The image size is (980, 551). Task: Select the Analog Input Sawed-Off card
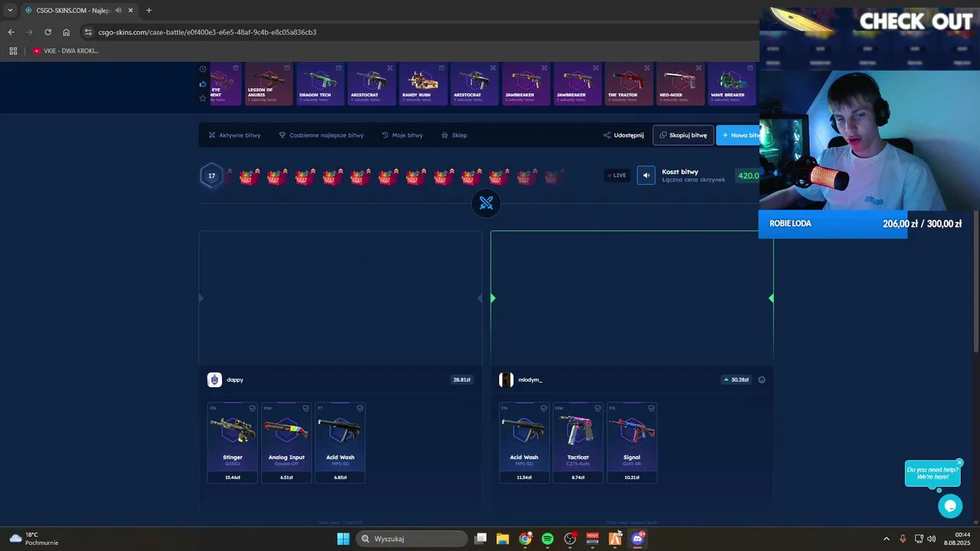tap(286, 443)
